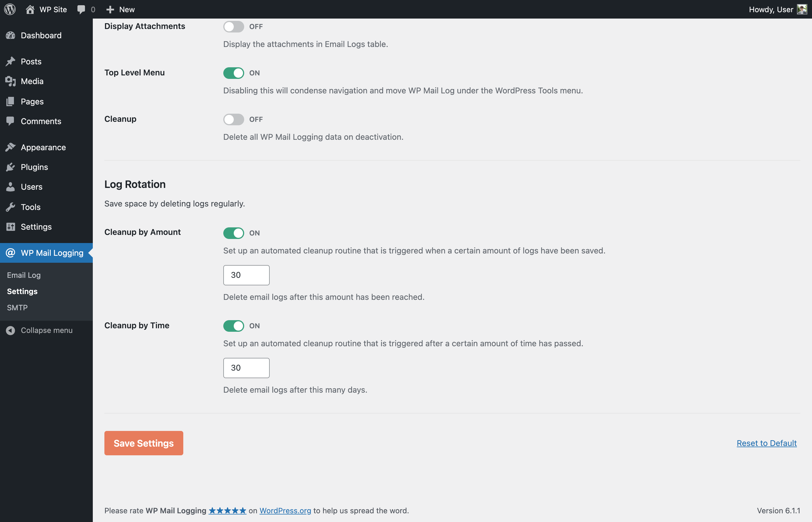Disable the Cleanup by Time toggle
The width and height of the screenshot is (812, 522).
pos(234,325)
